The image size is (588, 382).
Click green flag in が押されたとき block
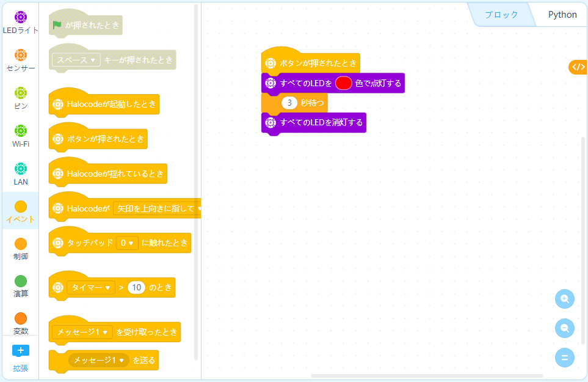click(x=57, y=25)
